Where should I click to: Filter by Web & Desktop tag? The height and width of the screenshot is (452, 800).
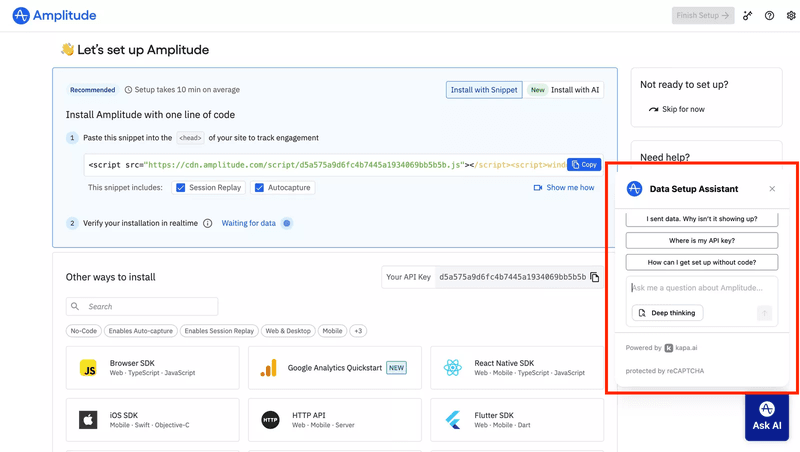pyautogui.click(x=288, y=331)
